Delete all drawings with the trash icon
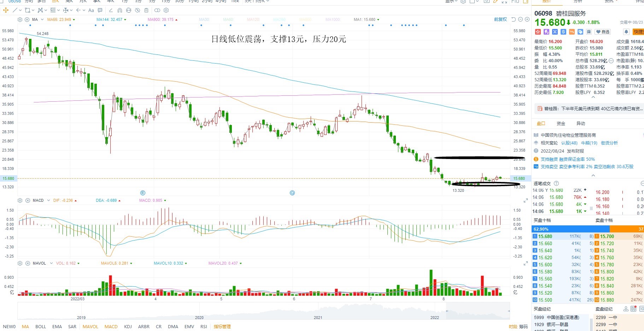Image resolution: width=644 pixels, height=331 pixels. [146, 10]
